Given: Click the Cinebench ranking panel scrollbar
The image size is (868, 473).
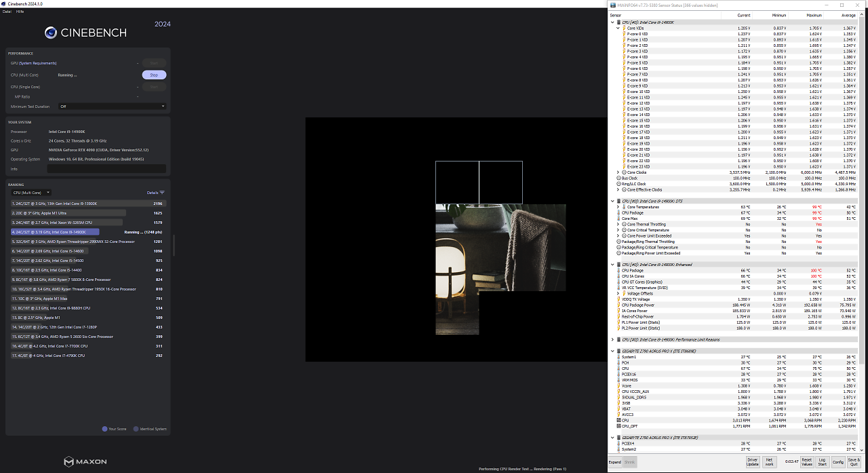Looking at the screenshot, I should click(x=174, y=246).
